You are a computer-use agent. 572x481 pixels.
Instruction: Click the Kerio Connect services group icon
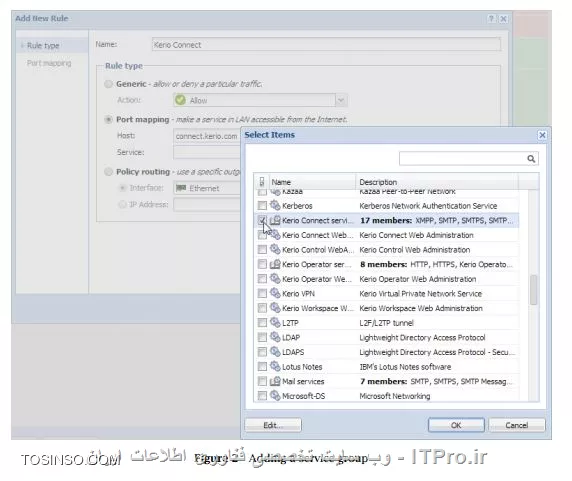coord(275,220)
